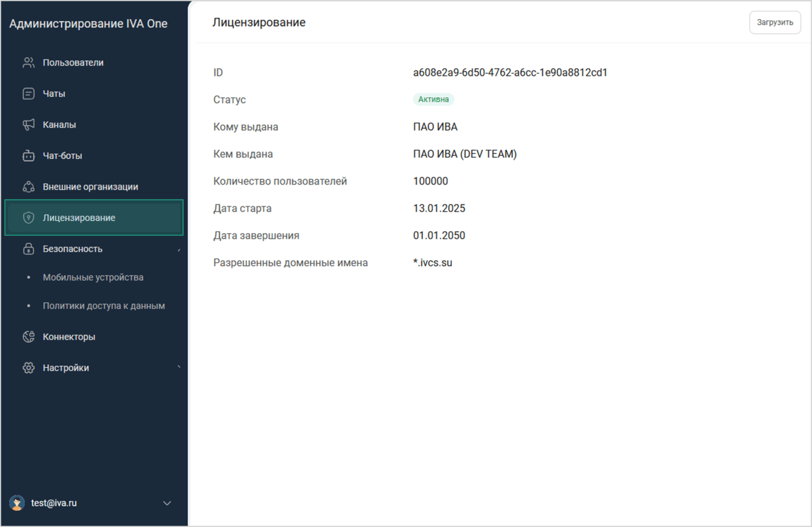Image resolution: width=812 pixels, height=527 pixels.
Task: Click the Chats message icon
Action: [28, 93]
